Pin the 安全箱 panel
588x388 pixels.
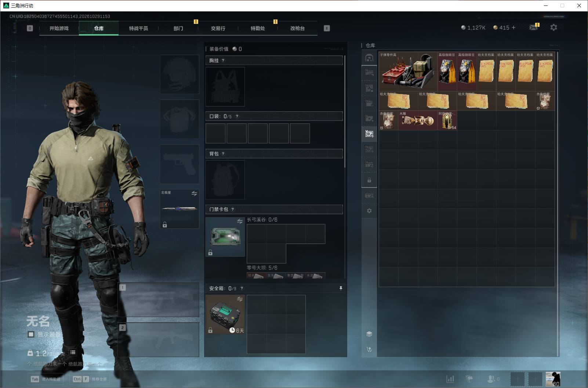point(341,288)
